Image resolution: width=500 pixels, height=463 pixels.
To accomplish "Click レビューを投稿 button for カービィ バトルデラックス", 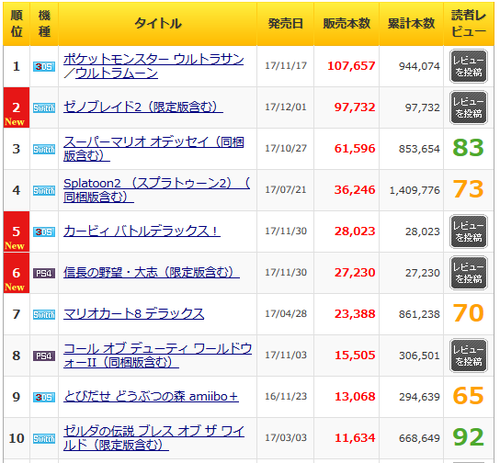I will 468,232.
